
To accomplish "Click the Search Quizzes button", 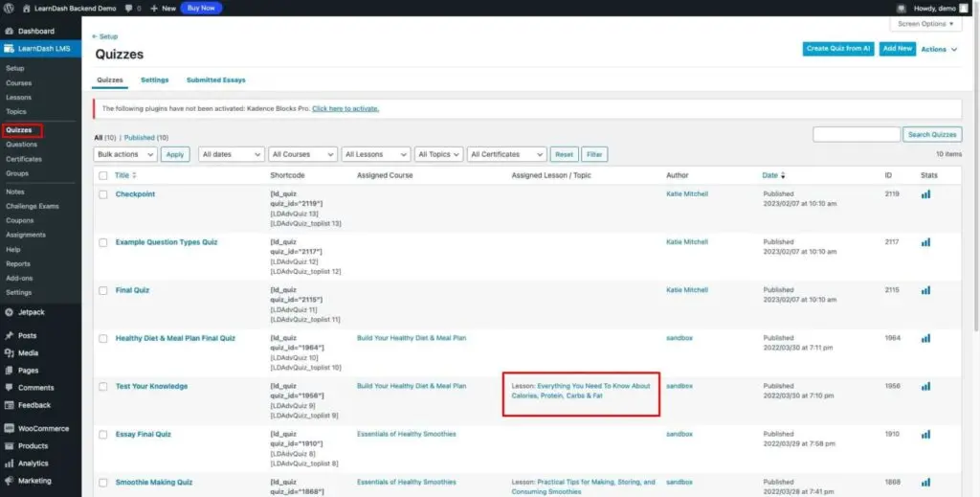I will (932, 134).
